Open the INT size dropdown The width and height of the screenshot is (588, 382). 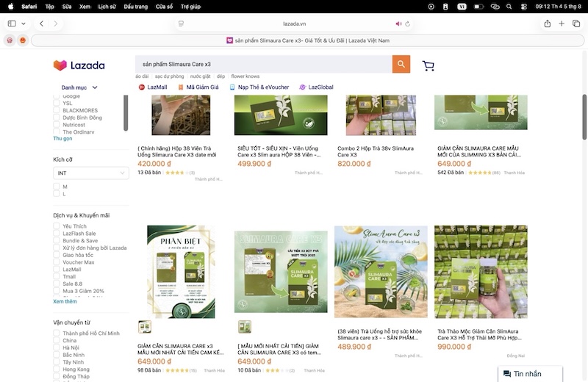[x=91, y=173]
